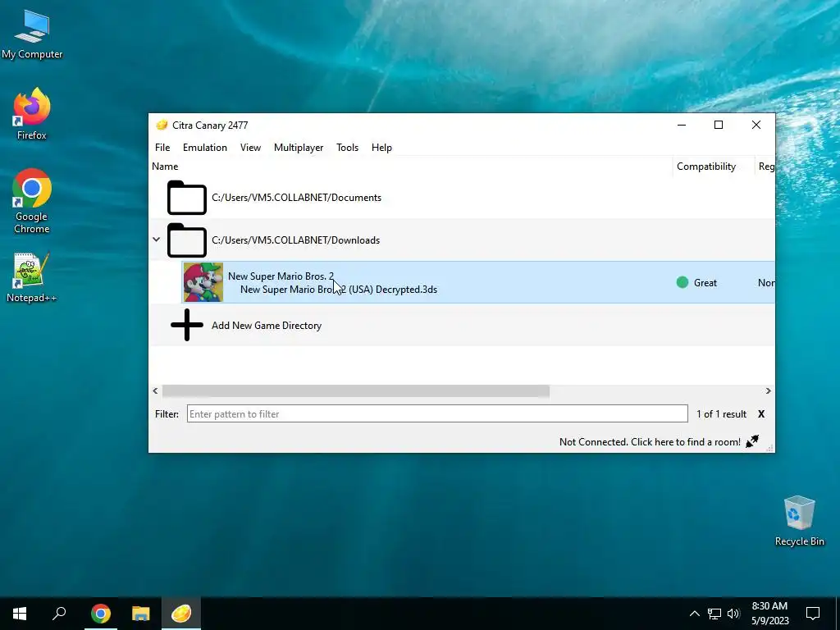Collapse the Downloads directory chevron
Screen dimensions: 840x630
(x=157, y=240)
